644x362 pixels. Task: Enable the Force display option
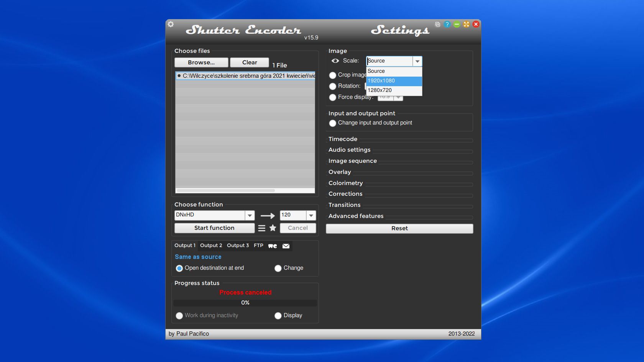(333, 97)
